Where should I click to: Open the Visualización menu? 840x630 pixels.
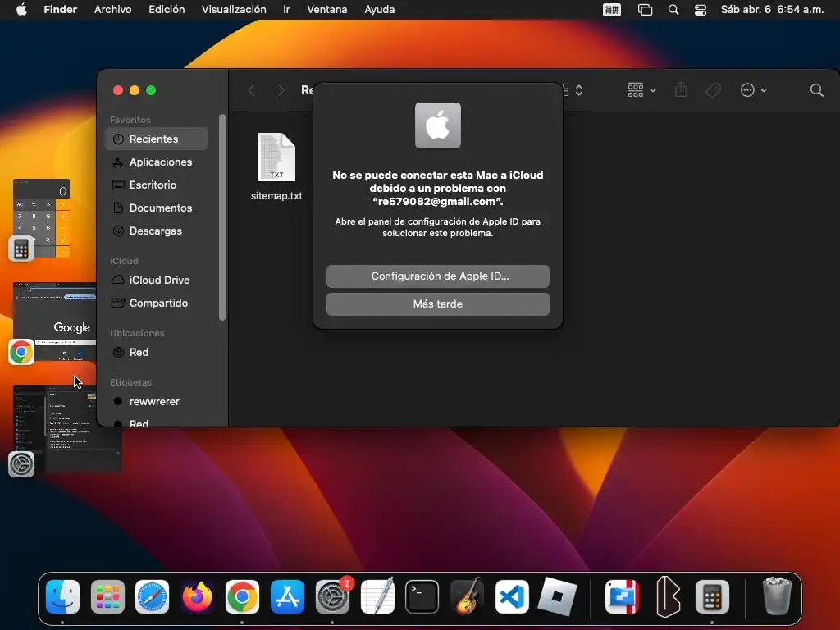(x=234, y=10)
